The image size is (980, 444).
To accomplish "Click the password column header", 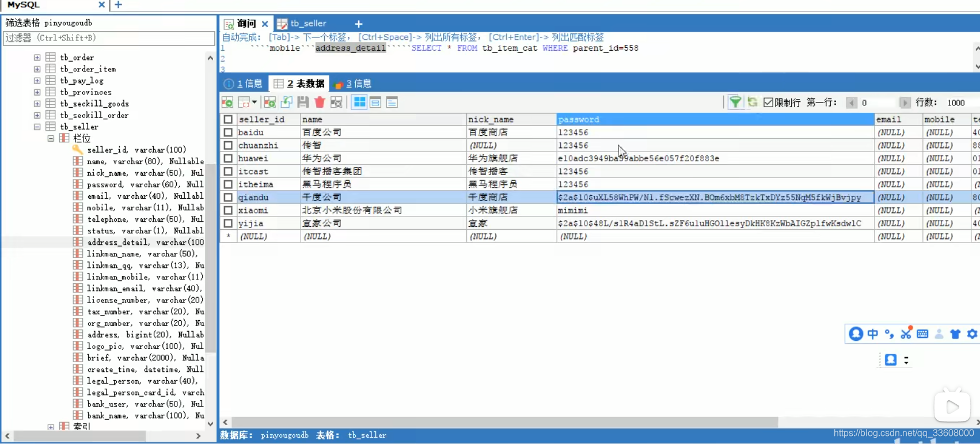I will coord(715,119).
